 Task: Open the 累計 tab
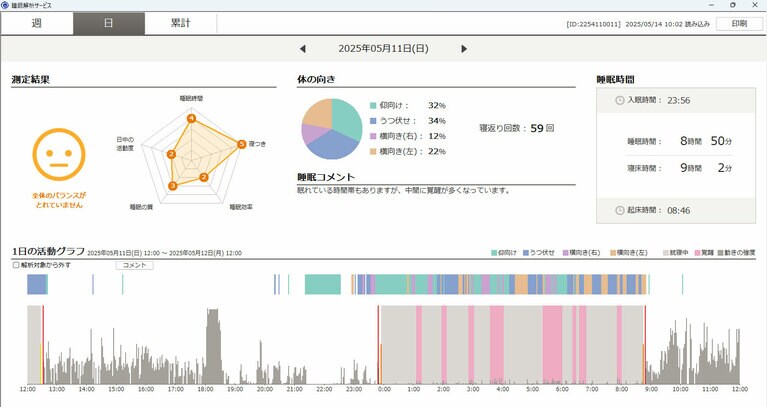coord(180,23)
